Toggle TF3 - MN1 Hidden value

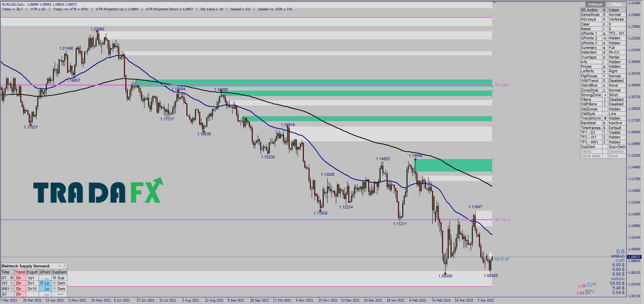tap(617, 142)
